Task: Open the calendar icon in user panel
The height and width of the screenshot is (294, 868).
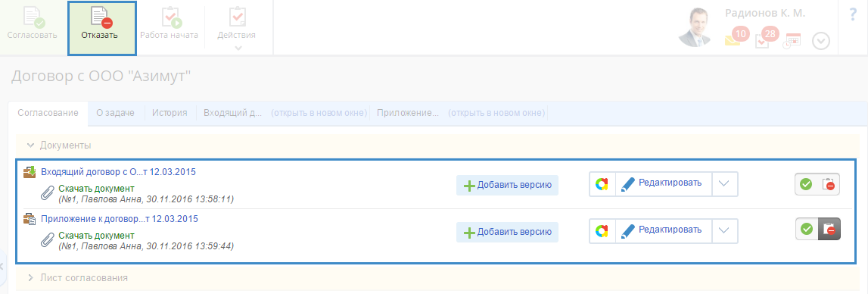Action: click(792, 42)
